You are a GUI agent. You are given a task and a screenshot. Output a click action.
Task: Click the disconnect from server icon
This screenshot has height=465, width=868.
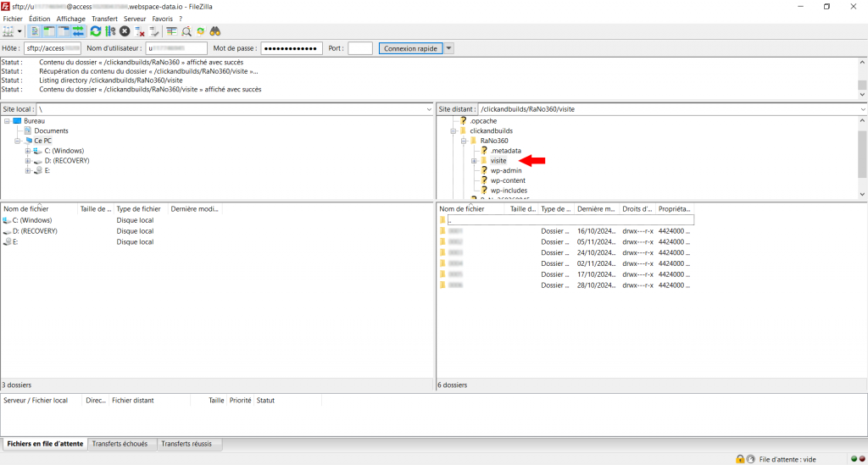point(140,31)
